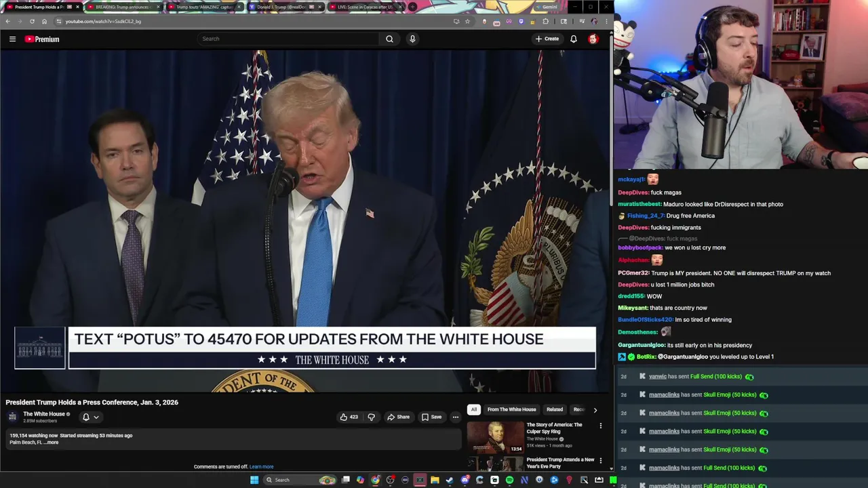Select the 'From The White House' chip
The image size is (868, 488).
click(x=511, y=409)
